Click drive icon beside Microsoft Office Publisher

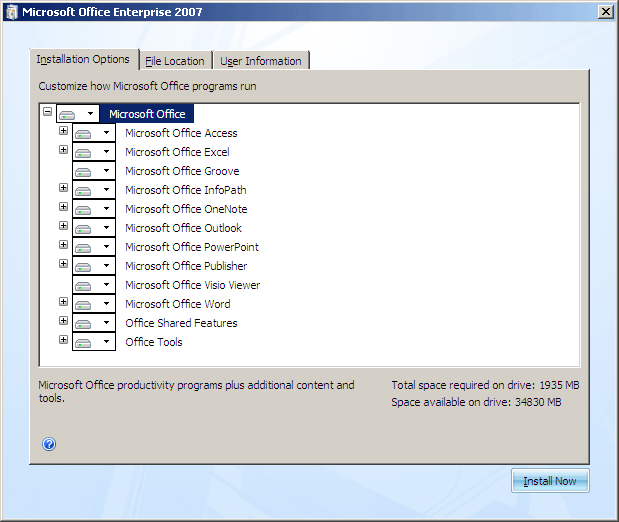(x=83, y=267)
